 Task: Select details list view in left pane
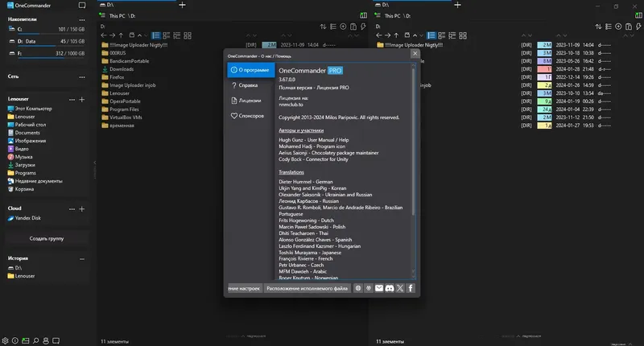click(x=155, y=35)
